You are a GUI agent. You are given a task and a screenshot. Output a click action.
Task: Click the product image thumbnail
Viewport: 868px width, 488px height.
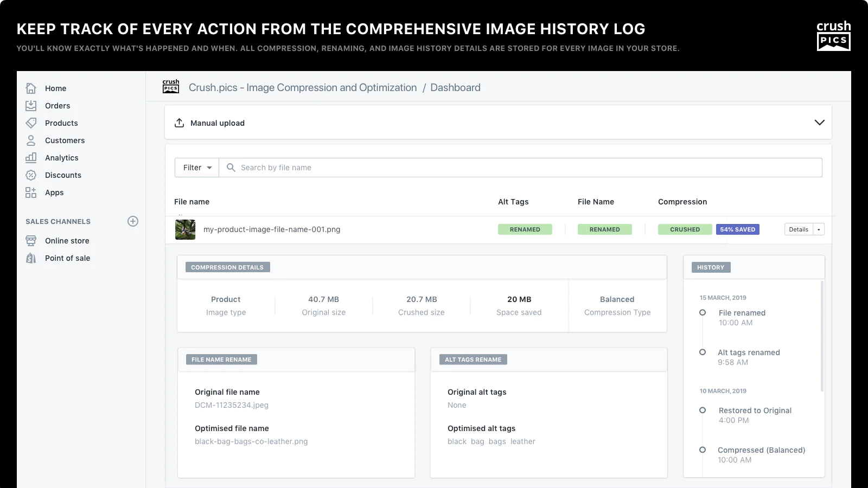click(185, 229)
